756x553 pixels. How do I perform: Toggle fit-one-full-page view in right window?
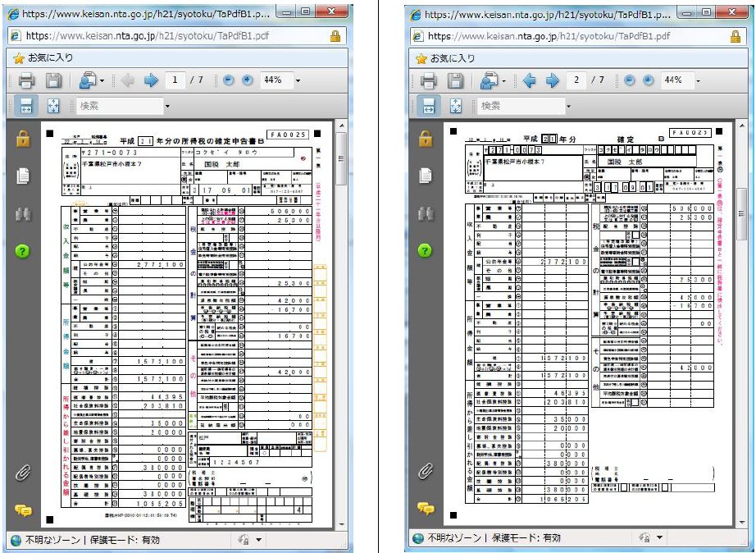(x=456, y=106)
